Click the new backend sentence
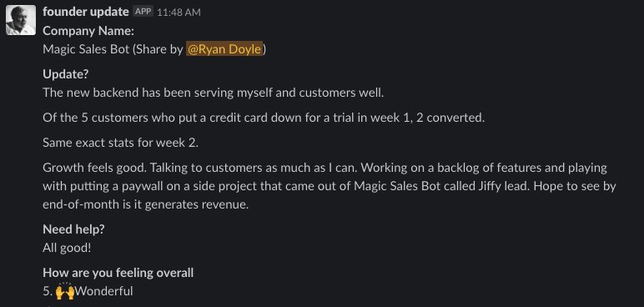644x307 pixels. tap(214, 93)
